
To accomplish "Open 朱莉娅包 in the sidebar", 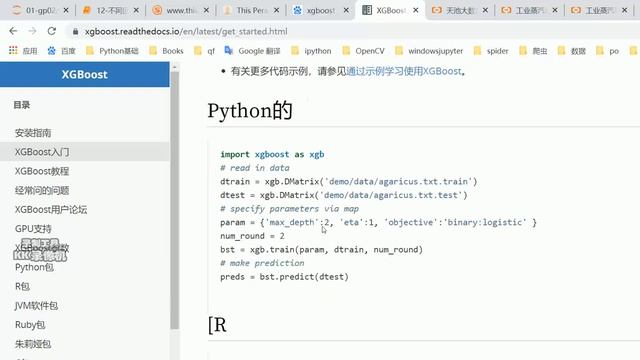I will tap(33, 344).
